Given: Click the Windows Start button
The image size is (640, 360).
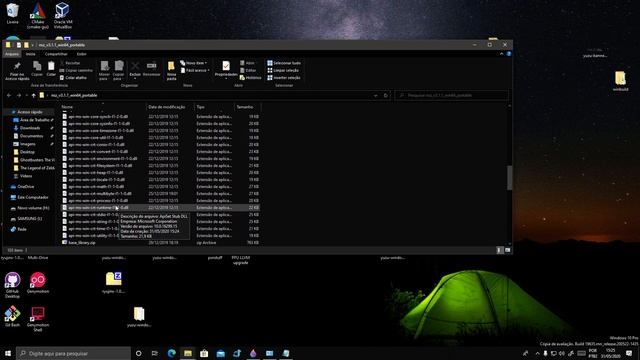Looking at the screenshot, I should click(x=8, y=353).
